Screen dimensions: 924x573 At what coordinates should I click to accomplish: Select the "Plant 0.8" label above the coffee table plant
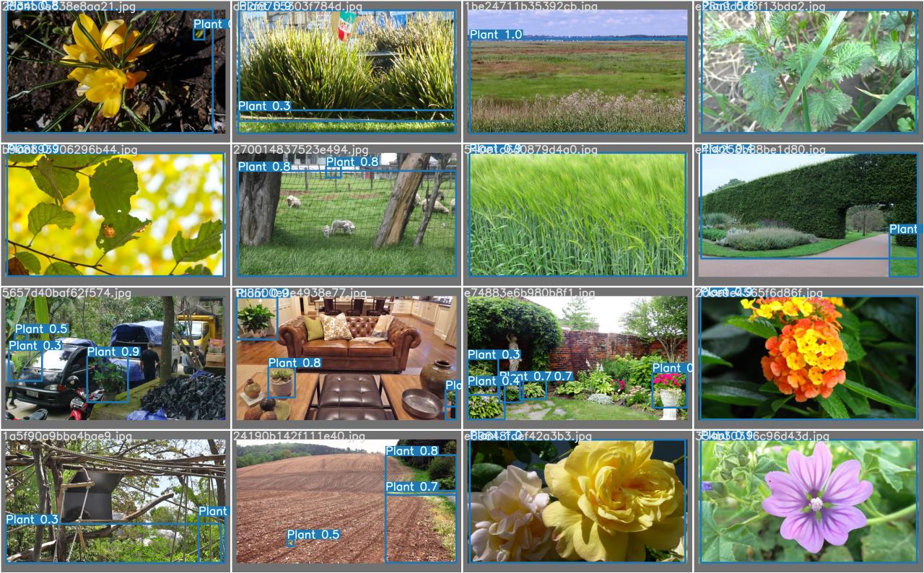coord(295,363)
